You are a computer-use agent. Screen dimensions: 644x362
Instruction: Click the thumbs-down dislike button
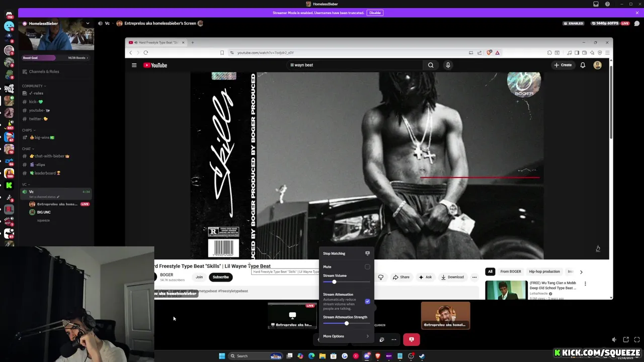(x=381, y=277)
